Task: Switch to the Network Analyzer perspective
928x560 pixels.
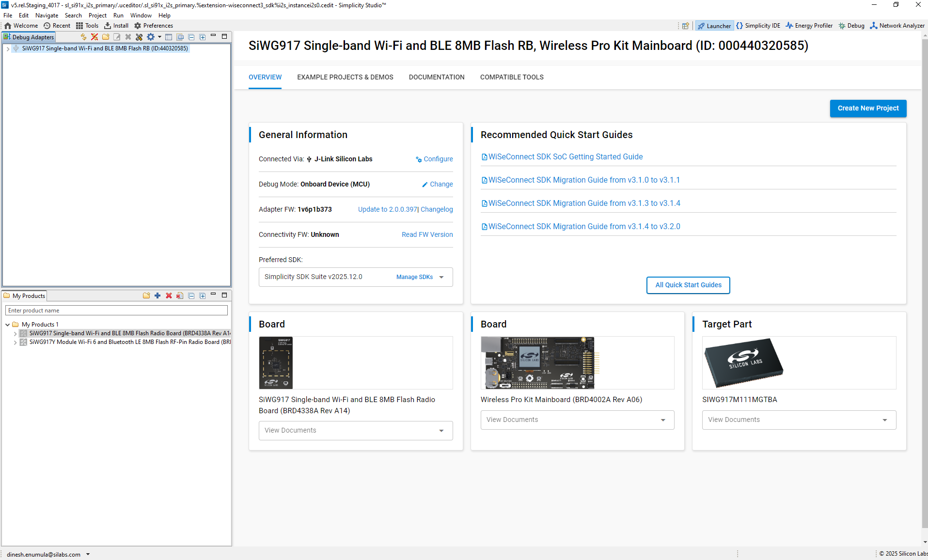Action: pos(897,26)
